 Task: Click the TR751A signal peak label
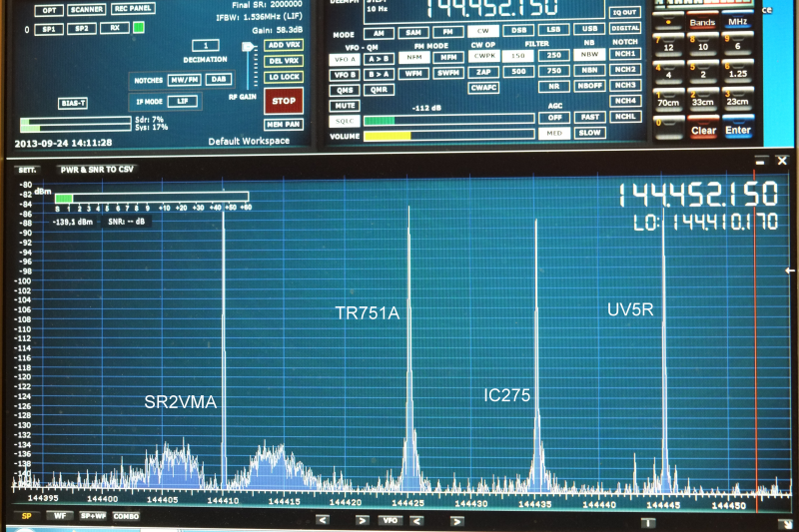367,313
